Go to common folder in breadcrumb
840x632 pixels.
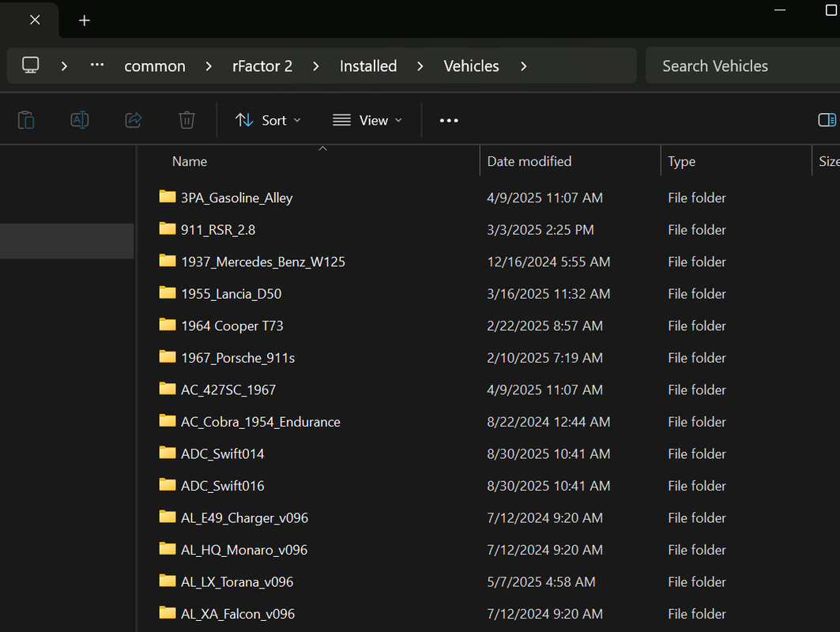tap(155, 66)
